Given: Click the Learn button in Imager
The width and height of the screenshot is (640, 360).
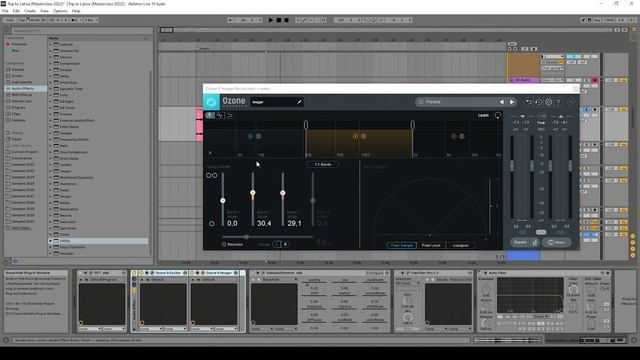Looking at the screenshot, I should (483, 116).
